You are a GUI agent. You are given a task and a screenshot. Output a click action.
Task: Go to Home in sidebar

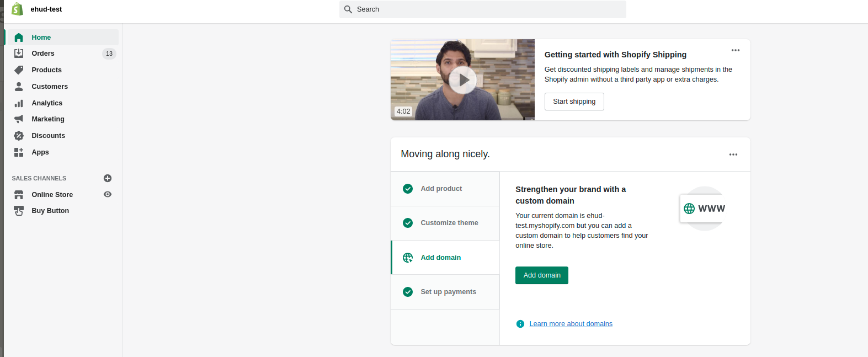[x=62, y=38]
